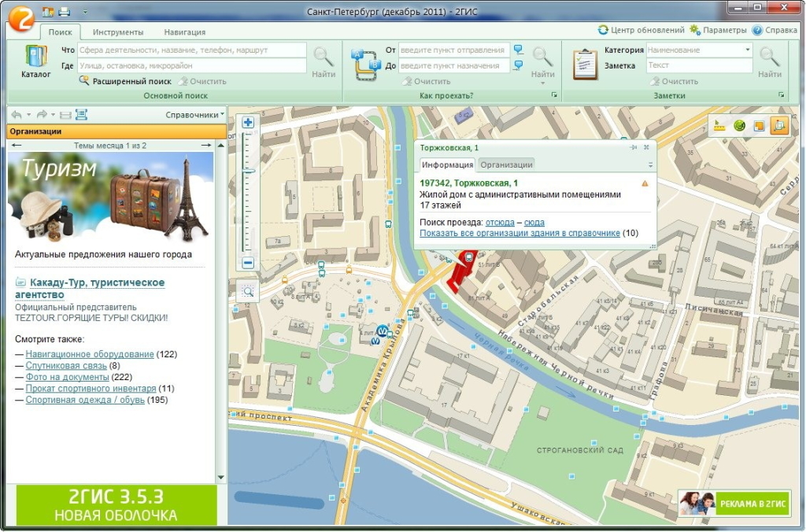Image resolution: width=806 pixels, height=532 pixels.
Task: Open Параметры settings
Action: (718, 30)
